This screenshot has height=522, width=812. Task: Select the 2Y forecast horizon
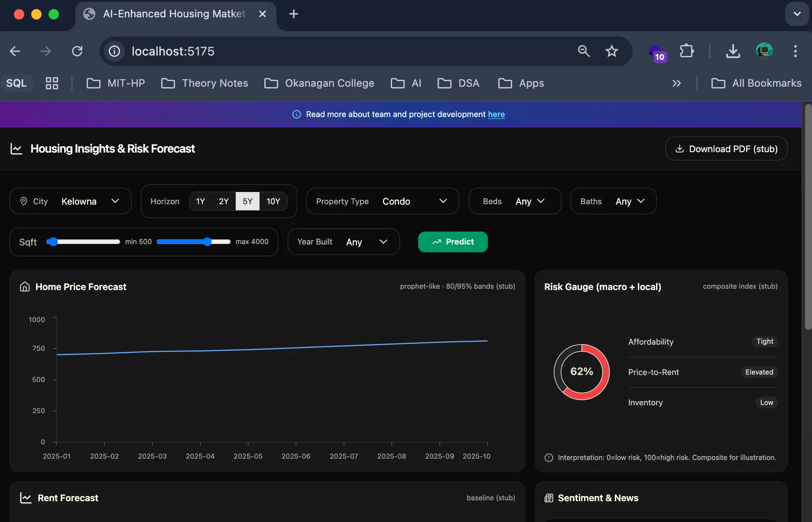tap(224, 201)
